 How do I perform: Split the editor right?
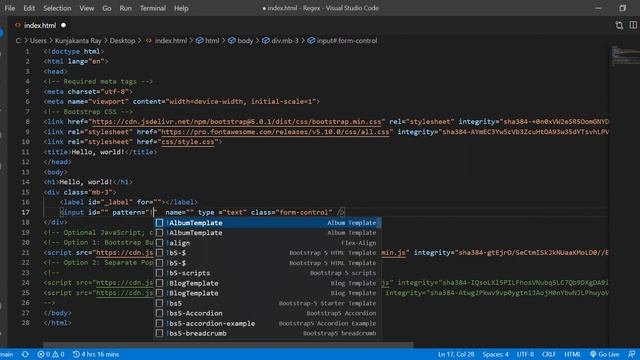(633, 25)
